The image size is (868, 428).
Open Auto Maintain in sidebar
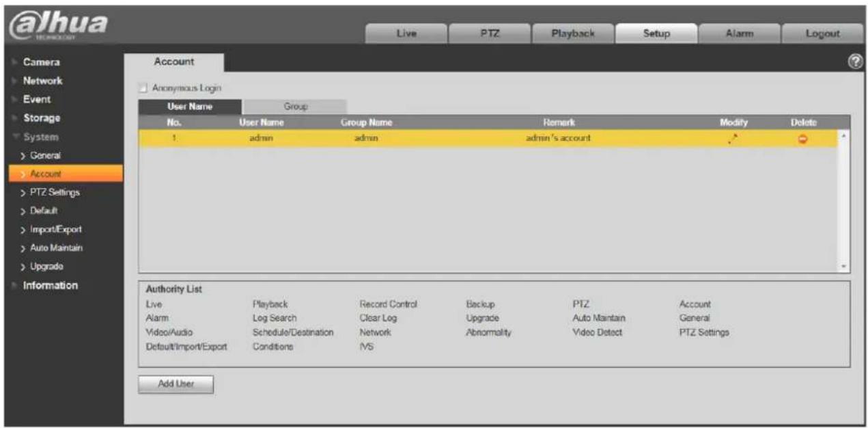point(56,248)
